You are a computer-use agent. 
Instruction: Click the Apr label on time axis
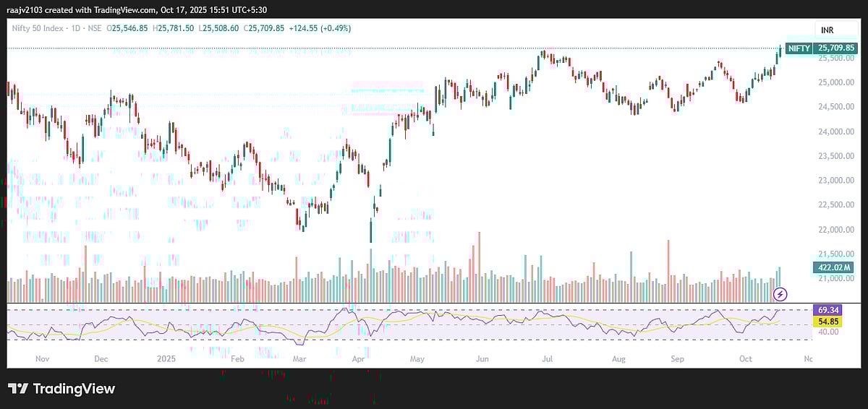coord(358,358)
